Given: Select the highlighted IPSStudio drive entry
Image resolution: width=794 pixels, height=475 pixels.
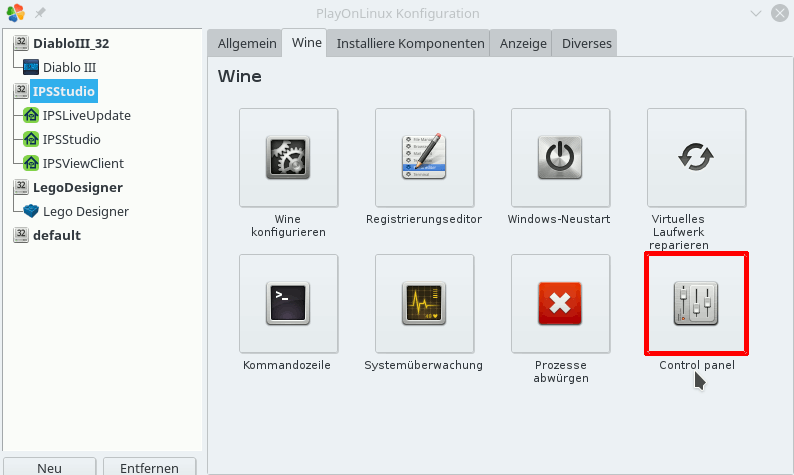Looking at the screenshot, I should (64, 91).
